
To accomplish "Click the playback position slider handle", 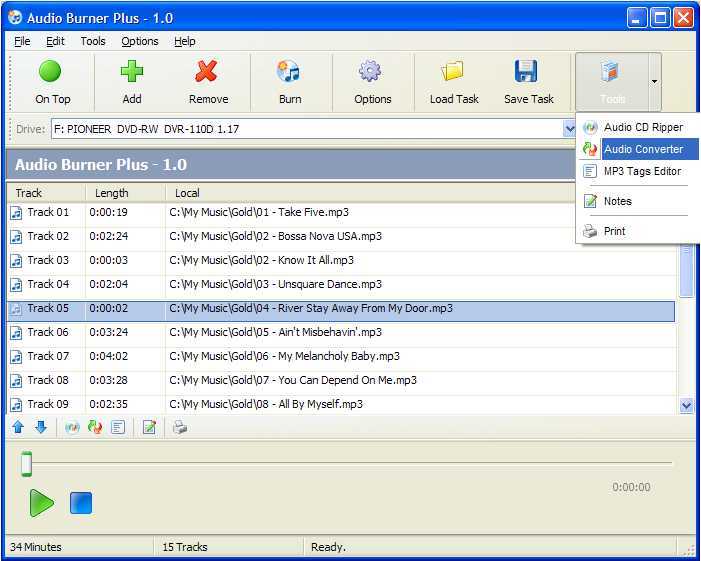I will [x=26, y=464].
